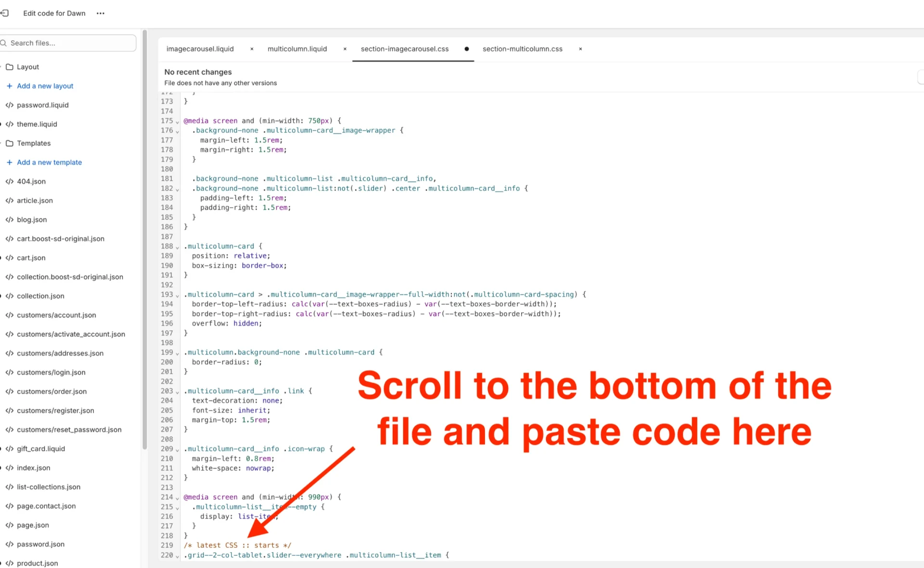The width and height of the screenshot is (924, 568).
Task: Click the folder icon beside Templates
Action: (9, 143)
